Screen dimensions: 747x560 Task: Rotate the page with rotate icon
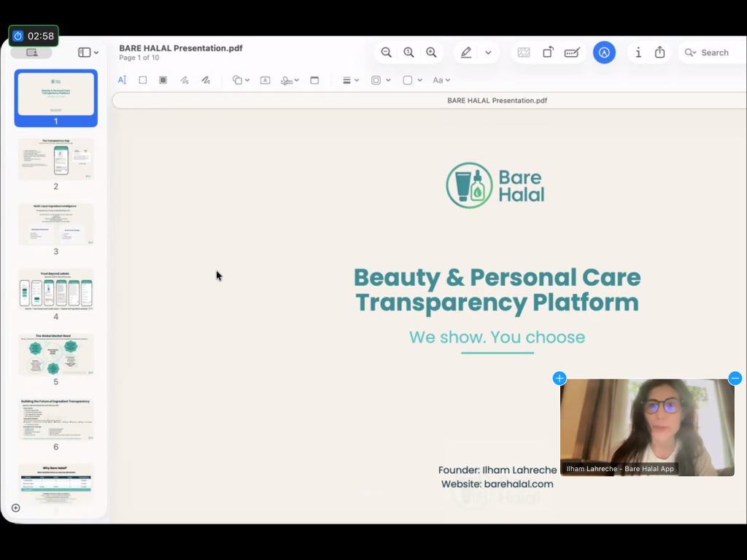point(548,52)
